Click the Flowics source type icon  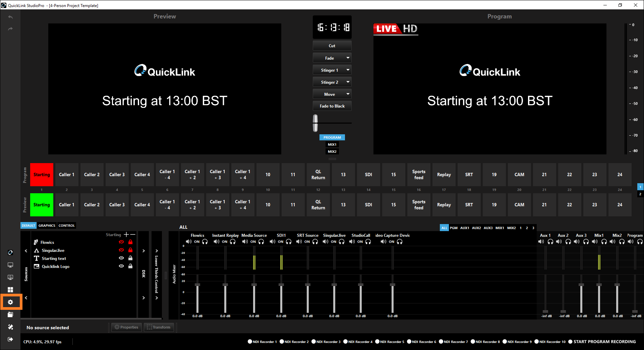click(x=36, y=242)
